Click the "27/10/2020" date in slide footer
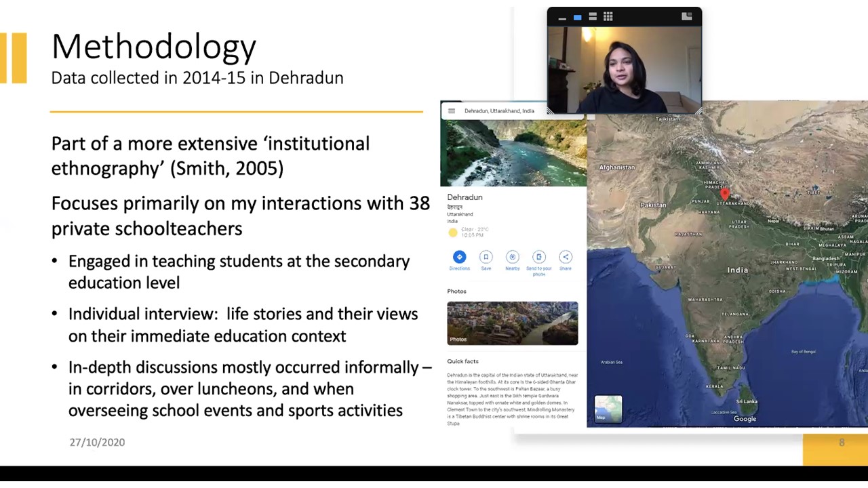 coord(97,442)
